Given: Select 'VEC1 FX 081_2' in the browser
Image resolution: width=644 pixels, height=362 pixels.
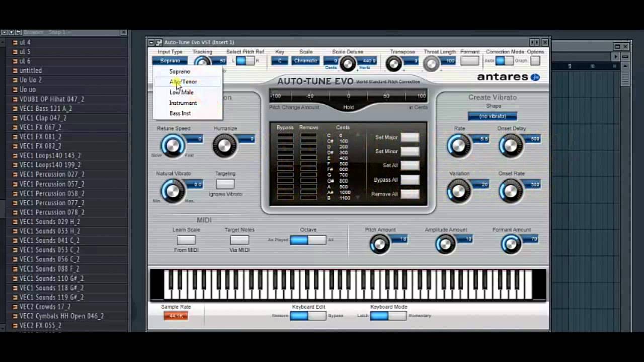Looking at the screenshot, I should click(x=40, y=137).
